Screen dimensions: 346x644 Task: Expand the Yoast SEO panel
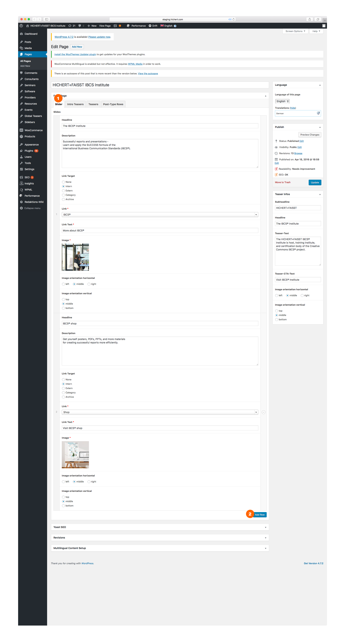click(160, 527)
